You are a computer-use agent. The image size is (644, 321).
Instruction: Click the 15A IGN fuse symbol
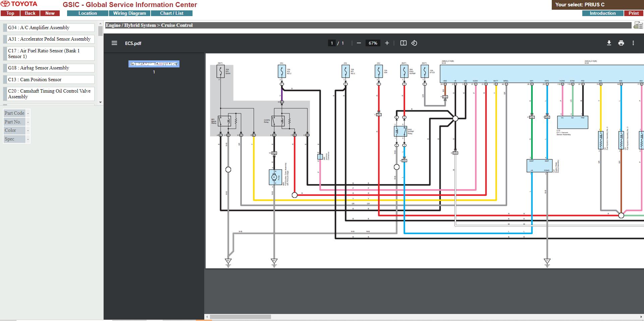378,71
